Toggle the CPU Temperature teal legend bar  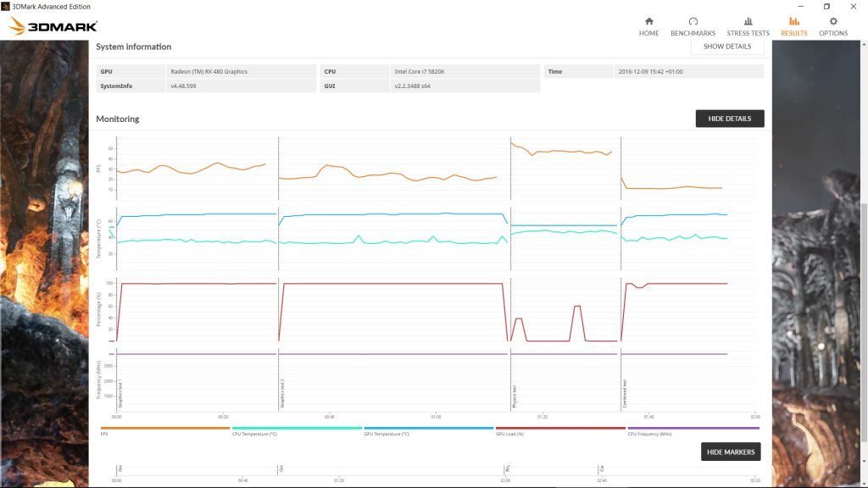[x=297, y=428]
